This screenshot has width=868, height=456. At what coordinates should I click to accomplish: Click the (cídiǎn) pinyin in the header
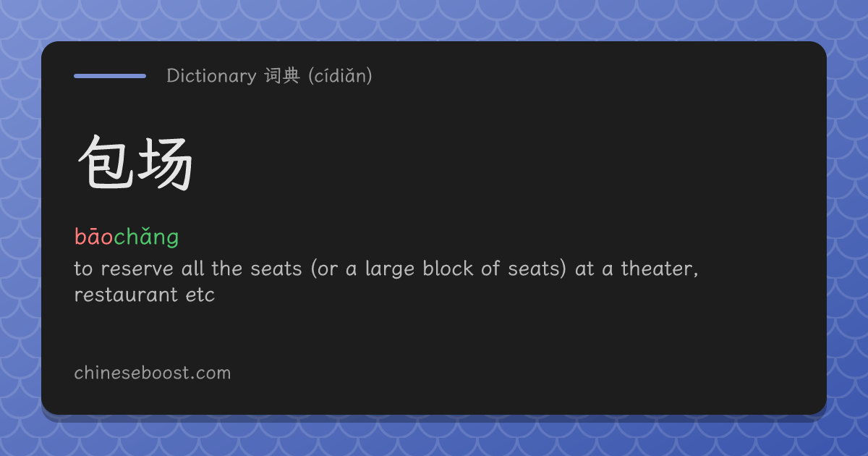[x=339, y=76]
